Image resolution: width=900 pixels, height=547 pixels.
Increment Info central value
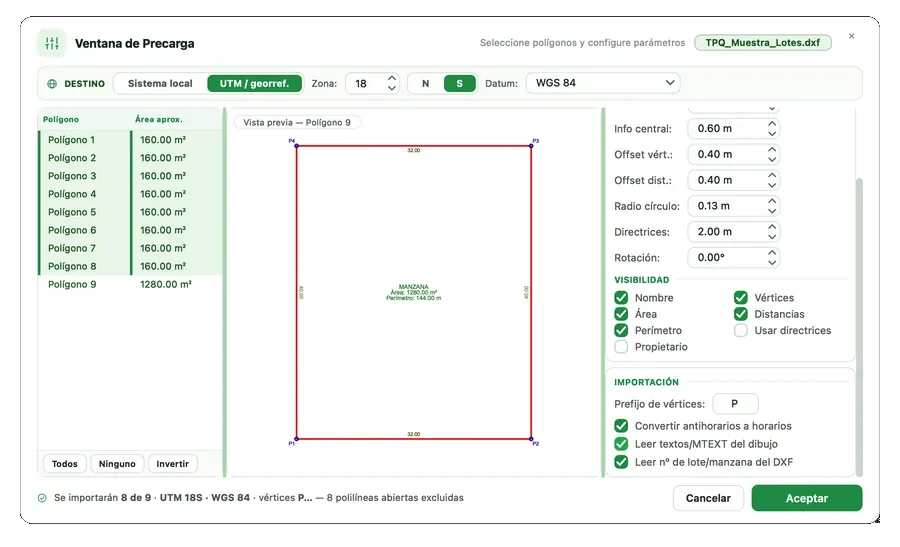click(772, 124)
